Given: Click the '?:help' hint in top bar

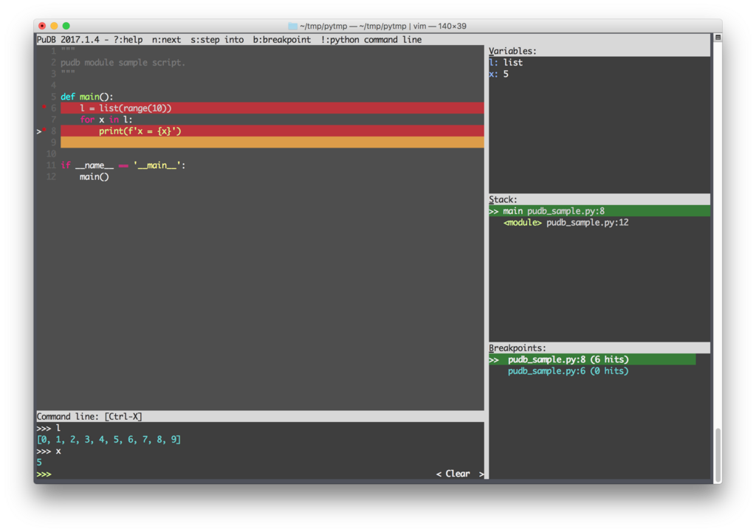Looking at the screenshot, I should tap(128, 40).
